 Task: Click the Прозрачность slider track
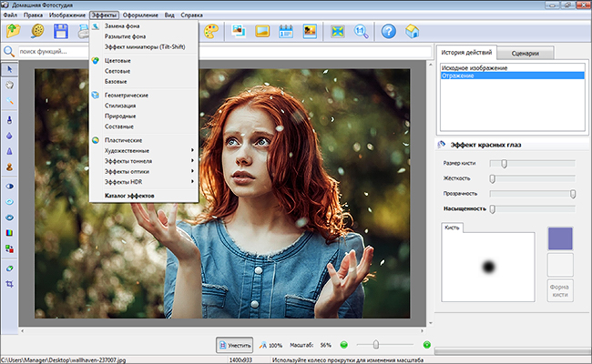click(533, 193)
